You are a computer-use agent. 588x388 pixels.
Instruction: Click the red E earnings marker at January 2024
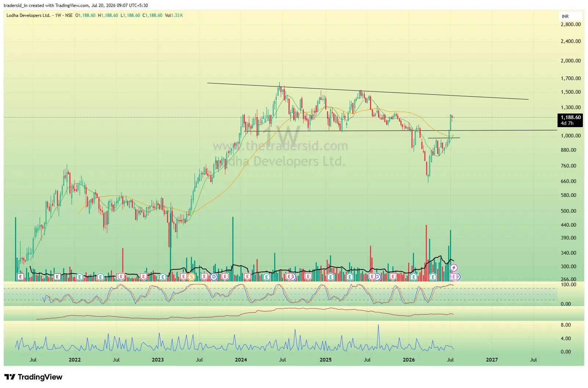pyautogui.click(x=247, y=277)
